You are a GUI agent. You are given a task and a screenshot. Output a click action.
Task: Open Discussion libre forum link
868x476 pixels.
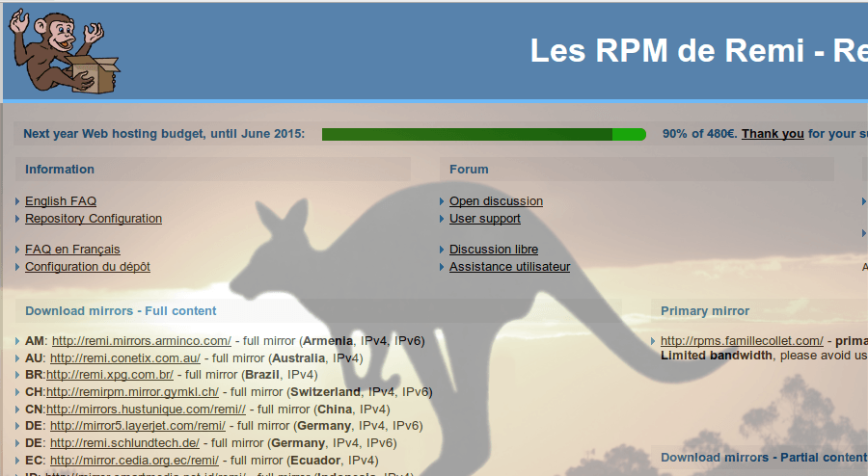click(x=494, y=250)
